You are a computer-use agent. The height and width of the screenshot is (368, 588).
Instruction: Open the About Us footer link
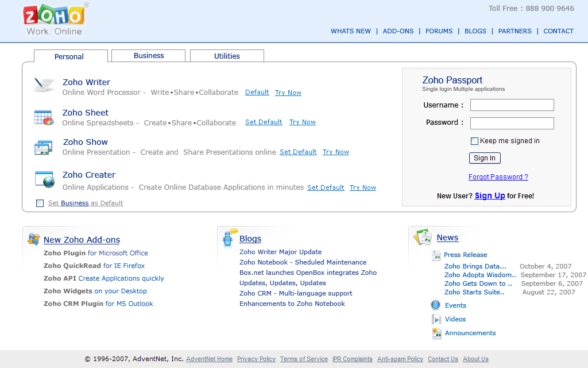tap(475, 359)
